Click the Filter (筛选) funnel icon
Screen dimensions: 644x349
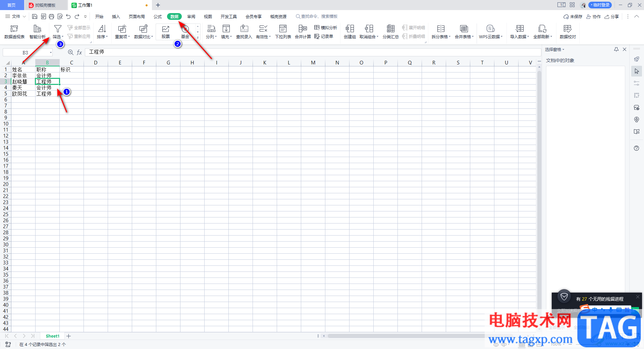58,29
